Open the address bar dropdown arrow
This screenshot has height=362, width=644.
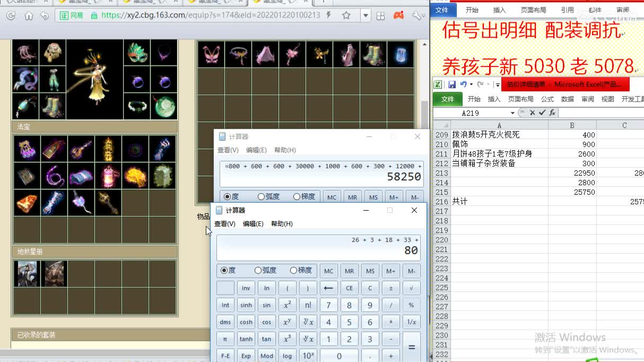(365, 15)
